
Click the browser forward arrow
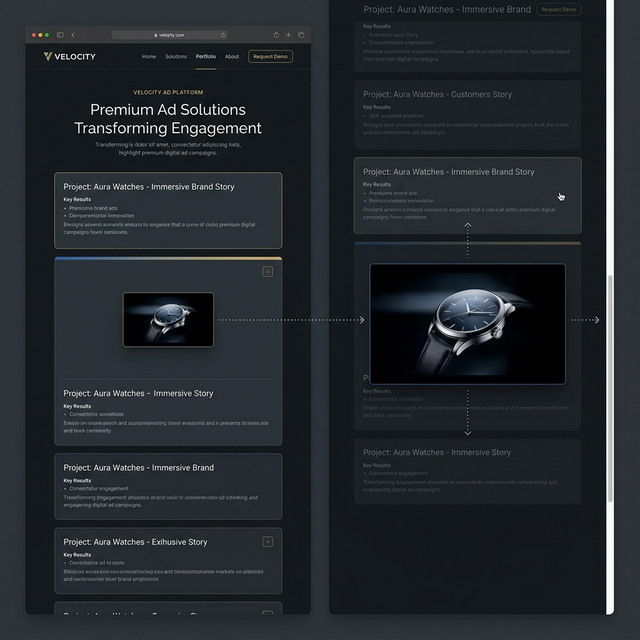[x=84, y=35]
